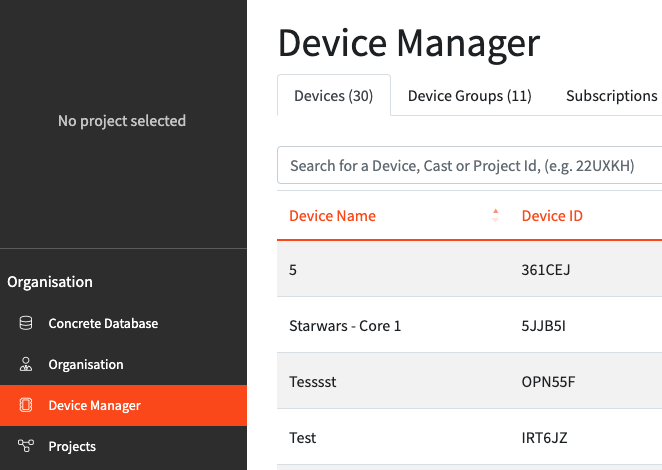662x470 pixels.
Task: Open the device named 5
Action: coord(294,270)
